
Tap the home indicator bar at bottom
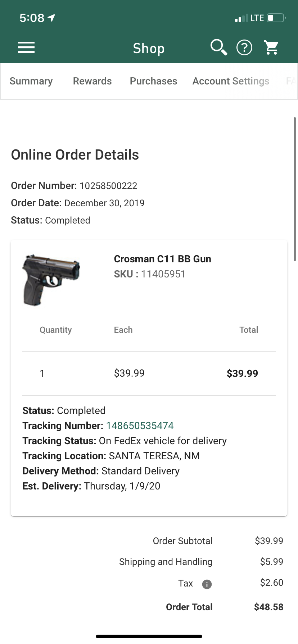click(149, 636)
